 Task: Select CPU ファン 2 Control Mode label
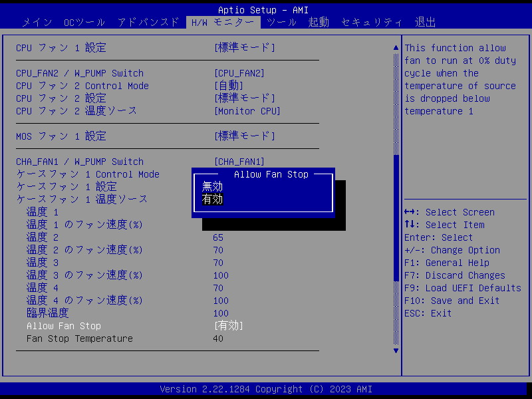pyautogui.click(x=82, y=86)
